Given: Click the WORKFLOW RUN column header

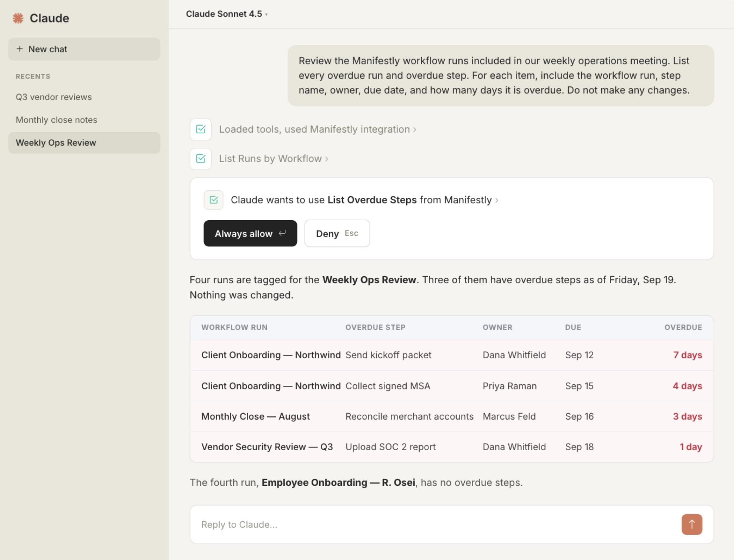Looking at the screenshot, I should pyautogui.click(x=234, y=327).
